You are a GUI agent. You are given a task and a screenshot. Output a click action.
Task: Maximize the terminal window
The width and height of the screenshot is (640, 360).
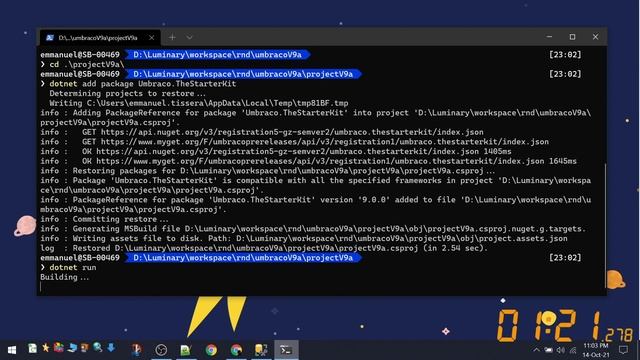572,37
